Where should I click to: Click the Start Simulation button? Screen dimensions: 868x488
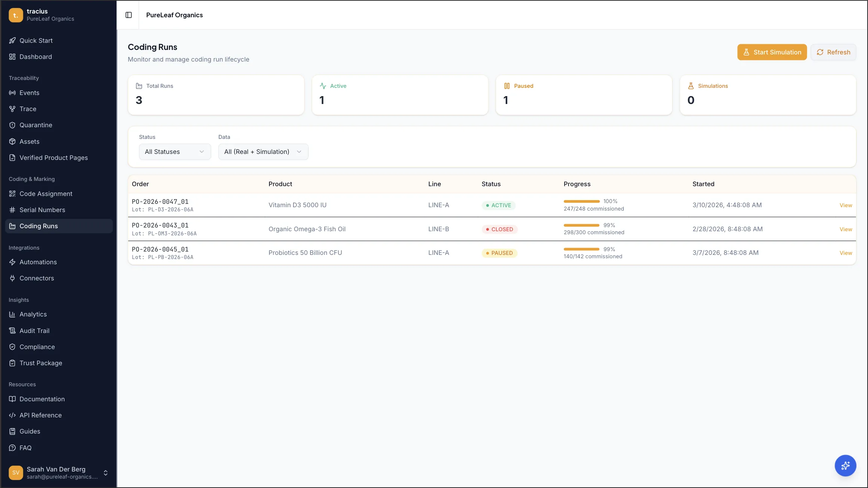coord(772,52)
